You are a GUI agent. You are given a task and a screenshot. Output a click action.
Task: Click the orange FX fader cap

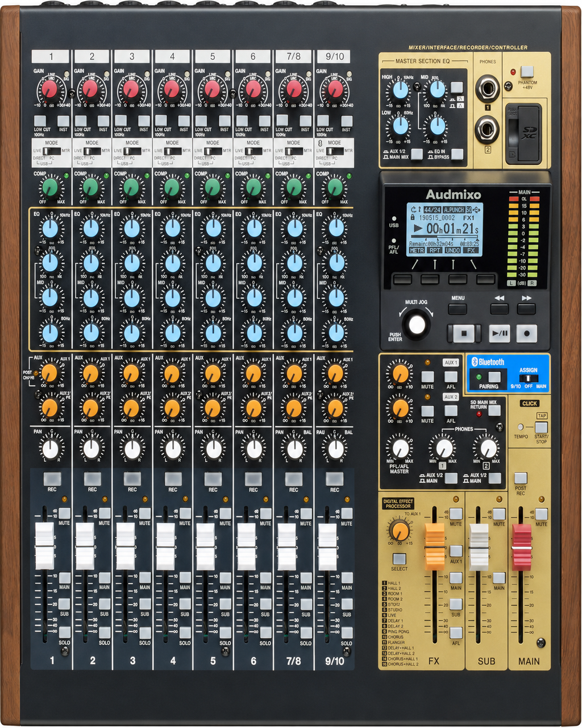pos(434,547)
